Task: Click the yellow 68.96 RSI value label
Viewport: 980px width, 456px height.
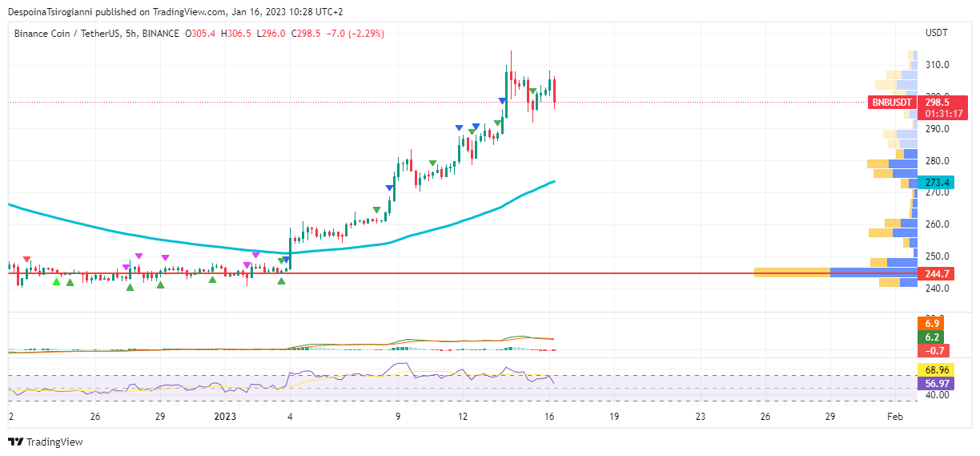Action: (936, 371)
